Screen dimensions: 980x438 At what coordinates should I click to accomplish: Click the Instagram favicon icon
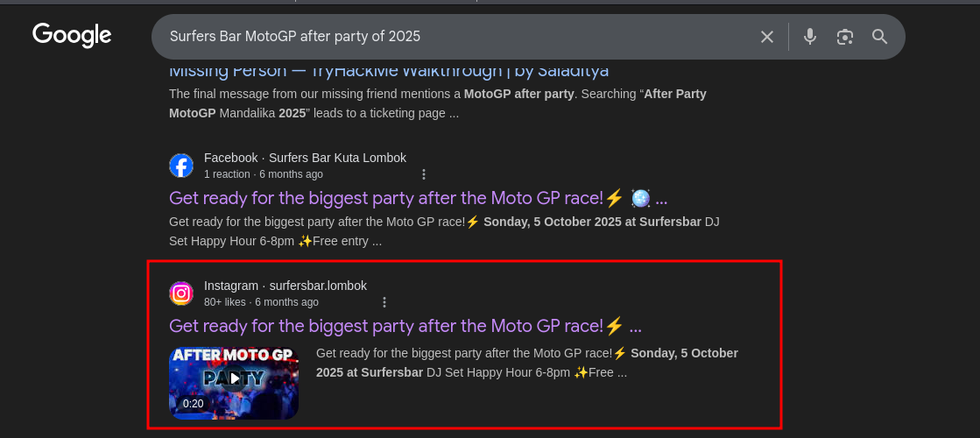tap(181, 293)
